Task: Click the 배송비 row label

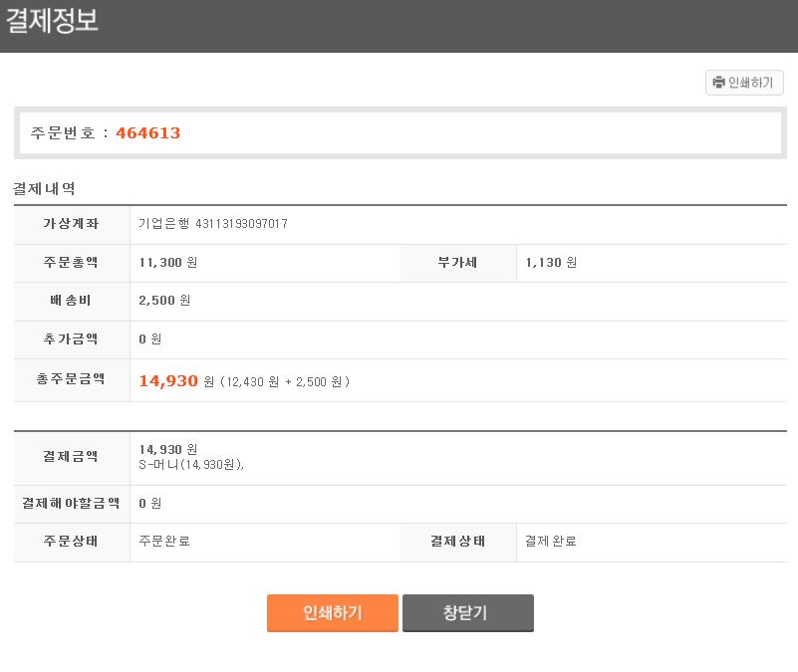Action: click(71, 301)
